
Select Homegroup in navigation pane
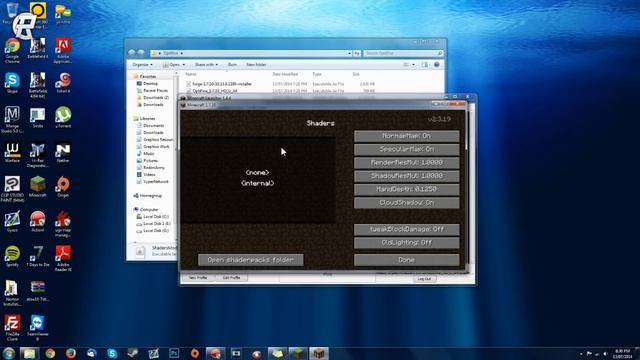click(x=150, y=196)
